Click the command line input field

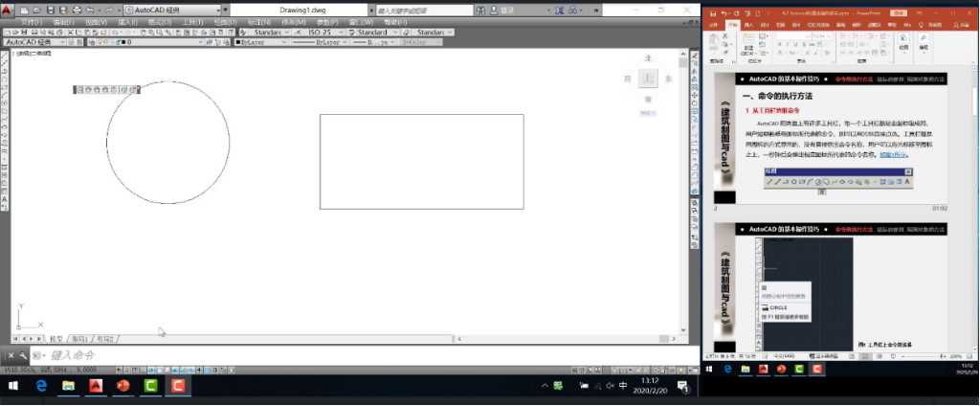[x=287, y=355]
